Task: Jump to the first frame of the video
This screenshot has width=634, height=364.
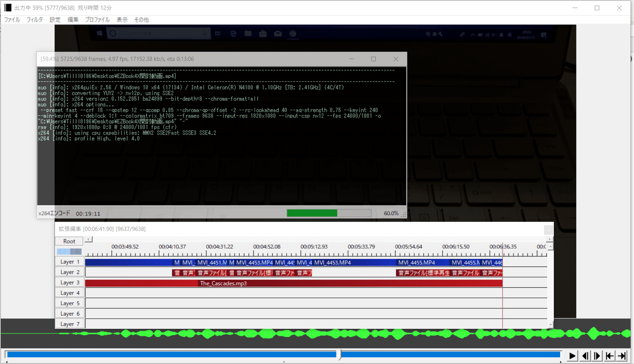Action: (x=609, y=356)
